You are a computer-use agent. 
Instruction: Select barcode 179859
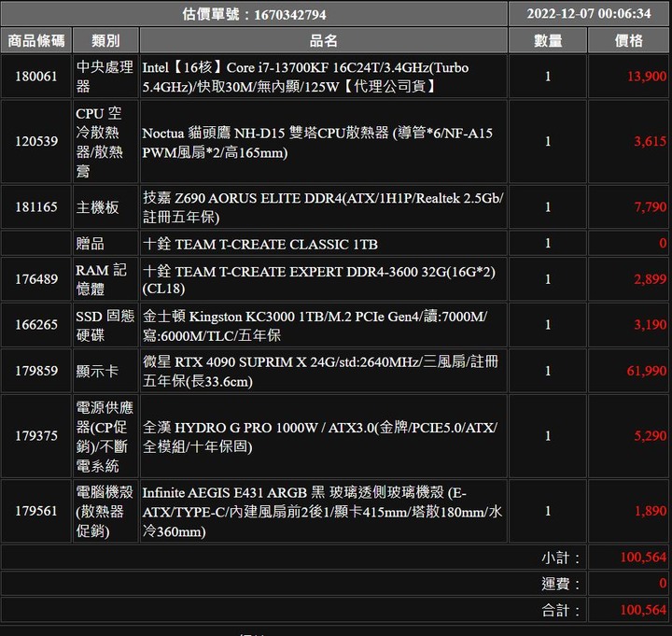(x=36, y=371)
